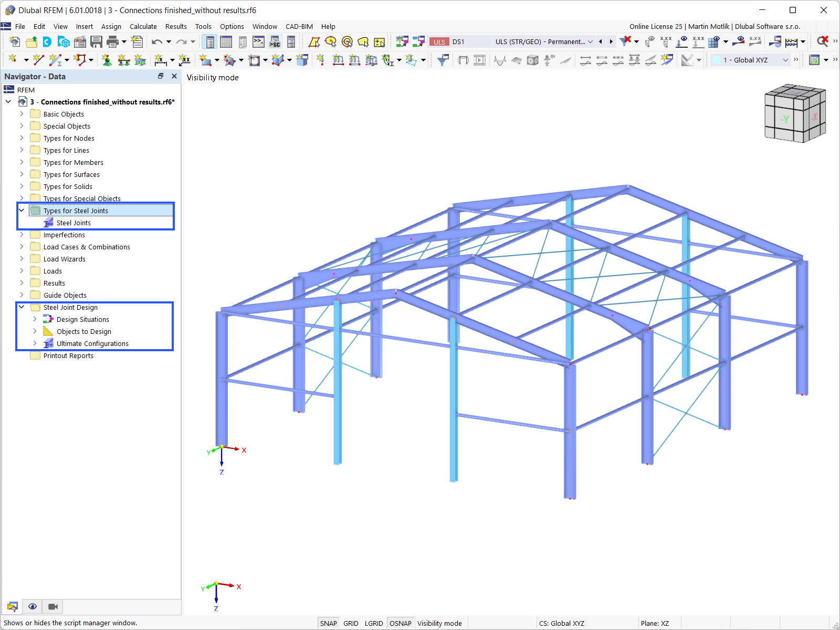Advance to the next load combination arrow
This screenshot has width=840, height=630.
click(x=611, y=41)
